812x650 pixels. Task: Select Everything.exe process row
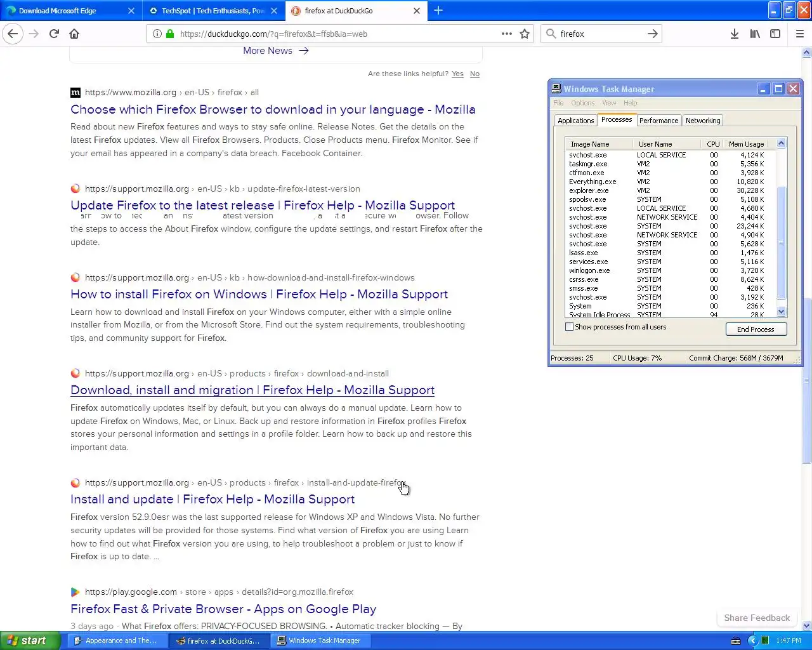pos(670,182)
